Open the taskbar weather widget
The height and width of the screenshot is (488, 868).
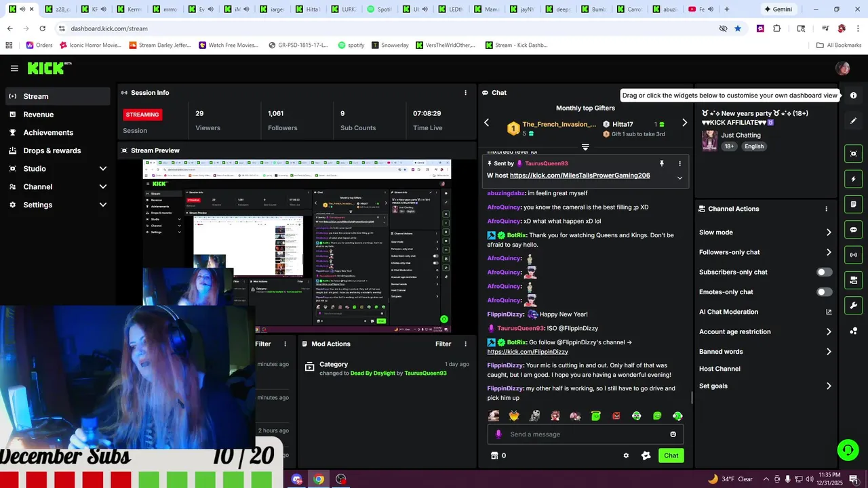730,479
